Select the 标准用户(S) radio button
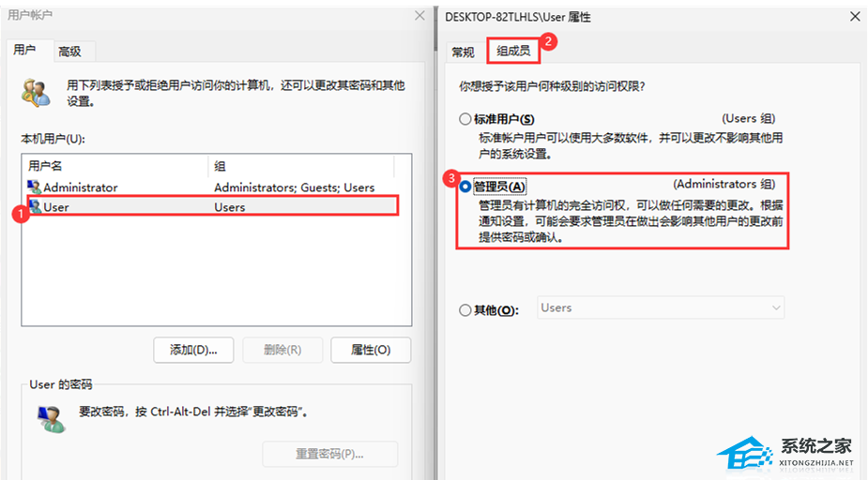 pyautogui.click(x=465, y=119)
